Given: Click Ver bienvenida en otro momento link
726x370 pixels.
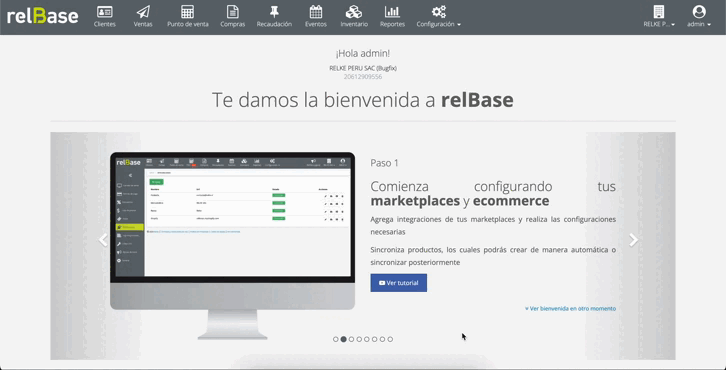Looking at the screenshot, I should pos(570,308).
